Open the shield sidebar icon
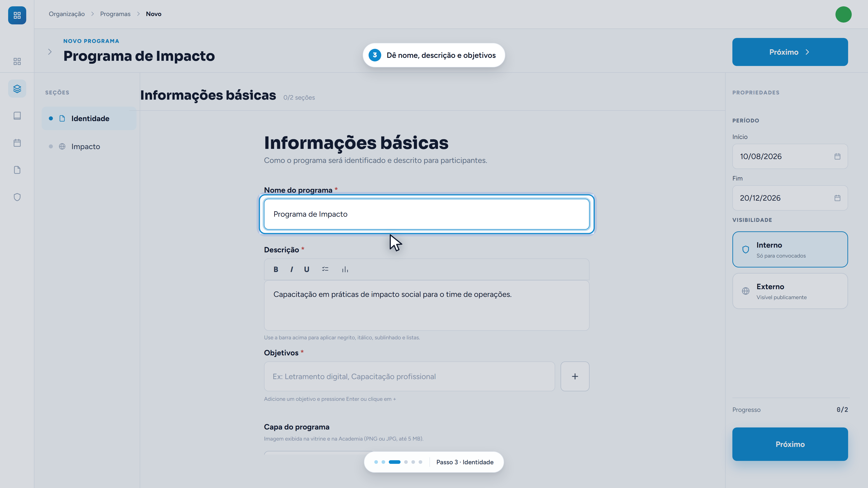868x488 pixels. pyautogui.click(x=17, y=197)
